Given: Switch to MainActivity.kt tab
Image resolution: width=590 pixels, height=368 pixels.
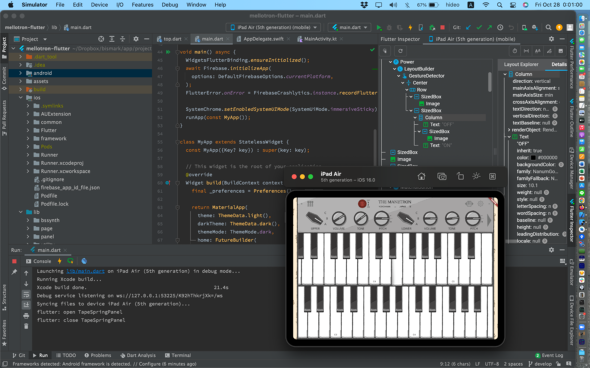Looking at the screenshot, I should (x=320, y=39).
